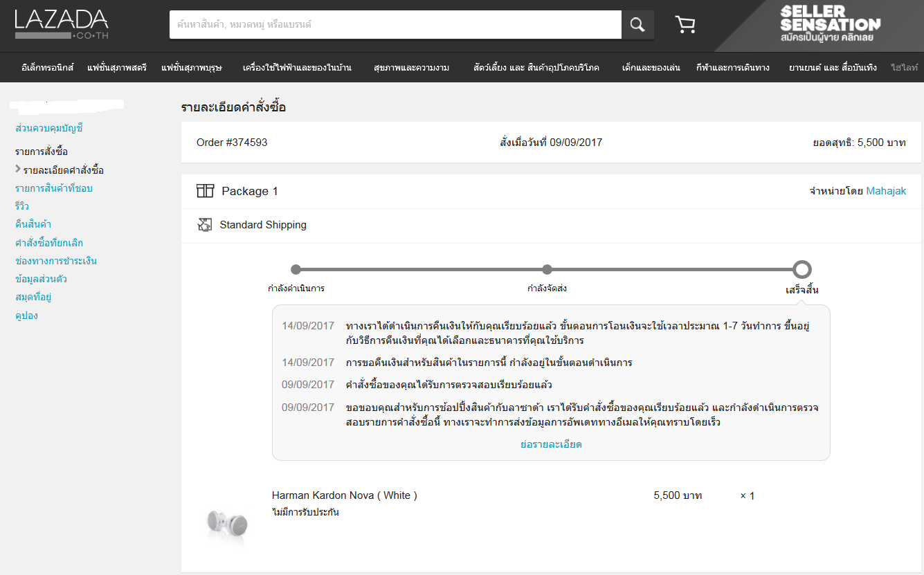Viewport: 924px width, 575px height.
Task: Click the กำลังดำเนินการ progress dot
Action: pos(296,269)
